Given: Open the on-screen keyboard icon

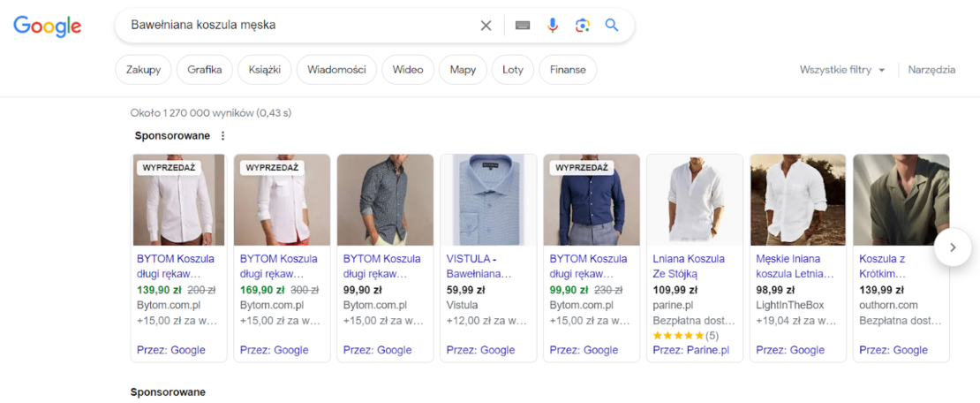Looking at the screenshot, I should pos(523,26).
